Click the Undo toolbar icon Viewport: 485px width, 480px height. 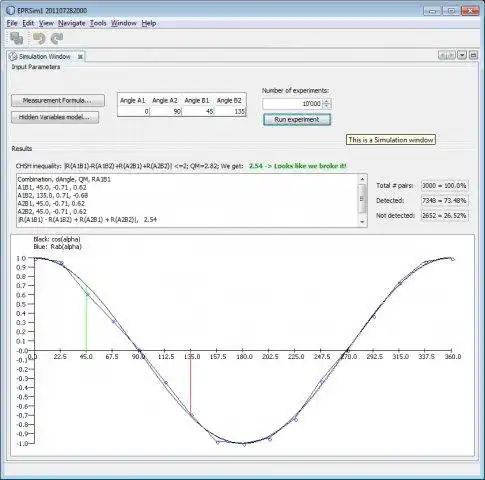pyautogui.click(x=39, y=38)
